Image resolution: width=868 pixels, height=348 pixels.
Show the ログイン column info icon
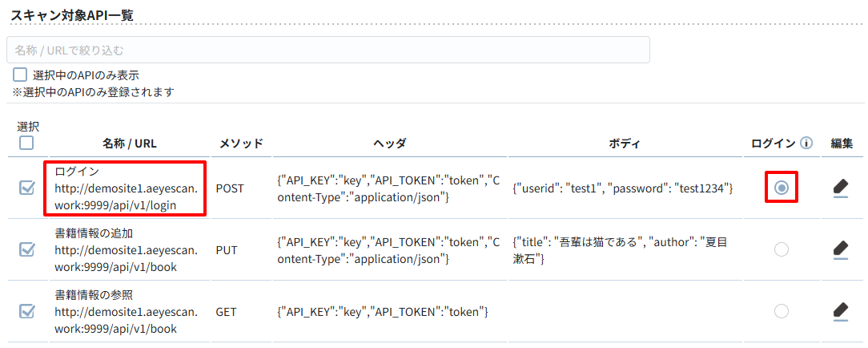(x=806, y=144)
